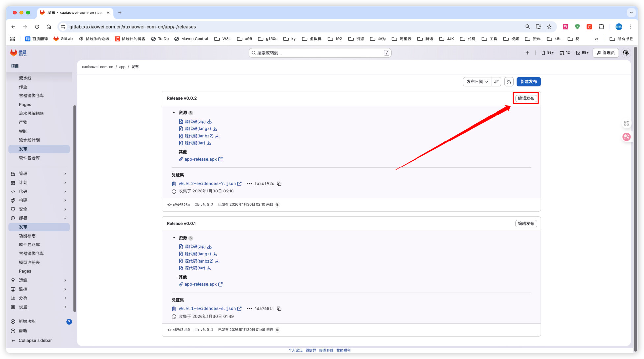Copy the fa5cf92c evidence hash
644x359 pixels.
[x=279, y=184]
